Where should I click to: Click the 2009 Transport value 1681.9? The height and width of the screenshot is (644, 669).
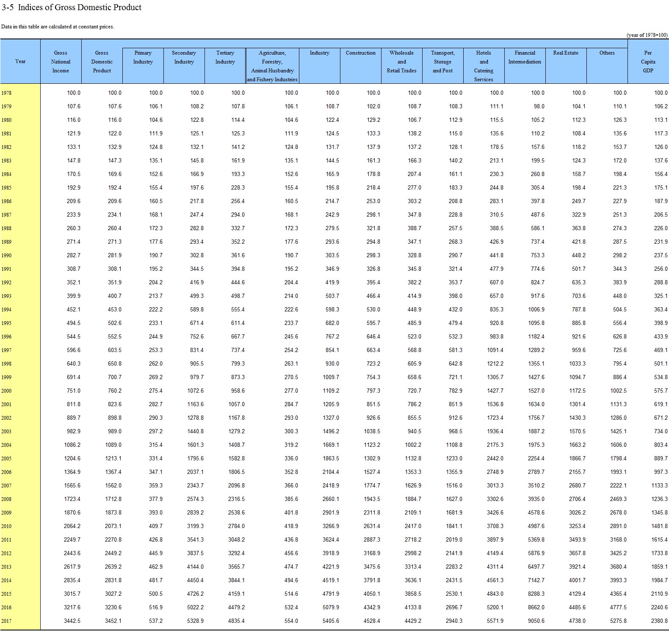[x=454, y=512]
